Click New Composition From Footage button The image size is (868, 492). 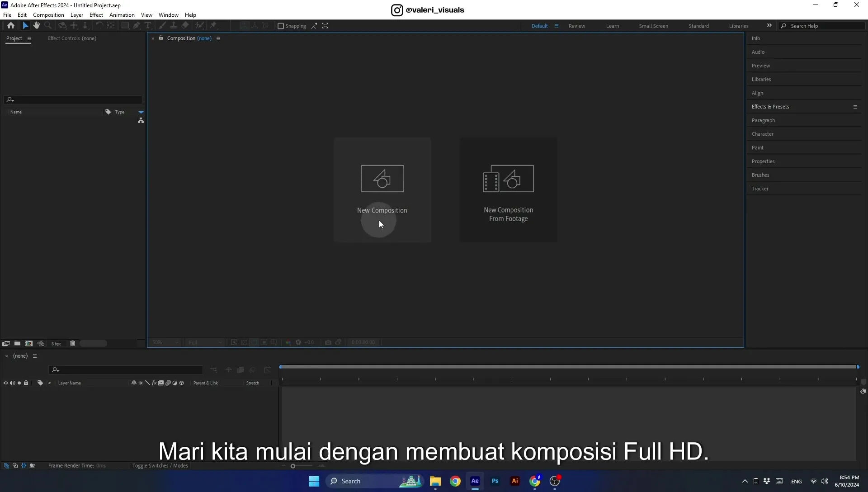[509, 190]
